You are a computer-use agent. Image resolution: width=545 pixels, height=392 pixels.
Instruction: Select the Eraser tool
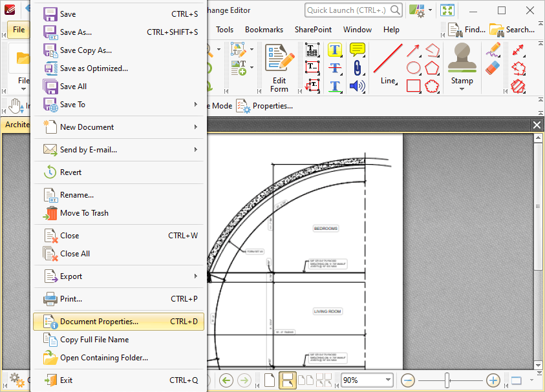[493, 68]
